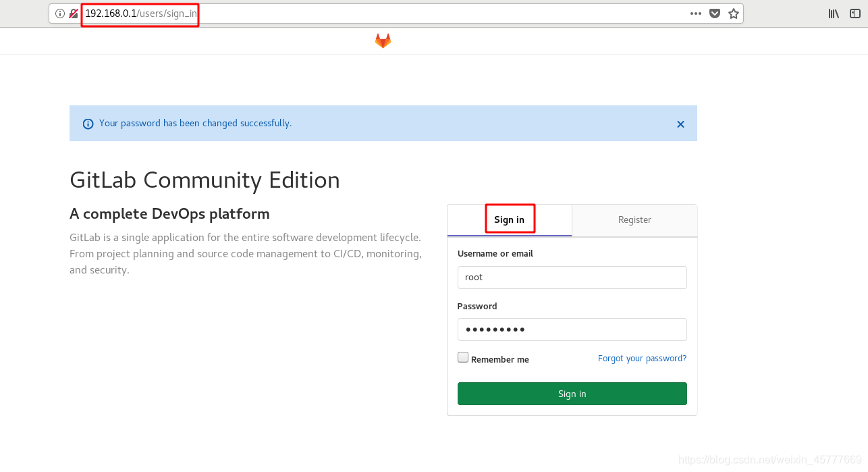Open page actions three-dot menu

696,14
